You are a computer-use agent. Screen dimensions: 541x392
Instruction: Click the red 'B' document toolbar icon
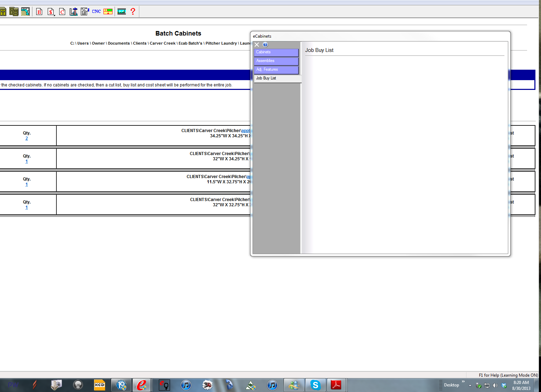pyautogui.click(x=39, y=12)
